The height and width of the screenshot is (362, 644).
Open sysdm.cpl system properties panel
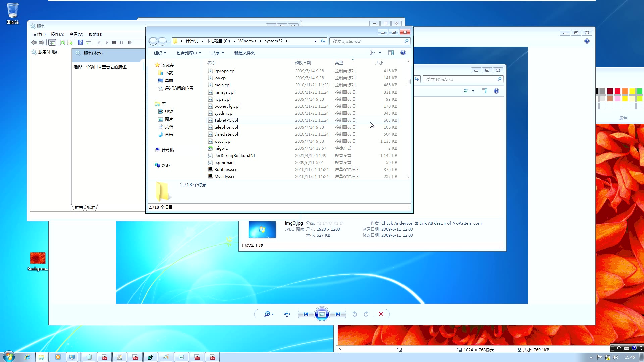pyautogui.click(x=224, y=113)
